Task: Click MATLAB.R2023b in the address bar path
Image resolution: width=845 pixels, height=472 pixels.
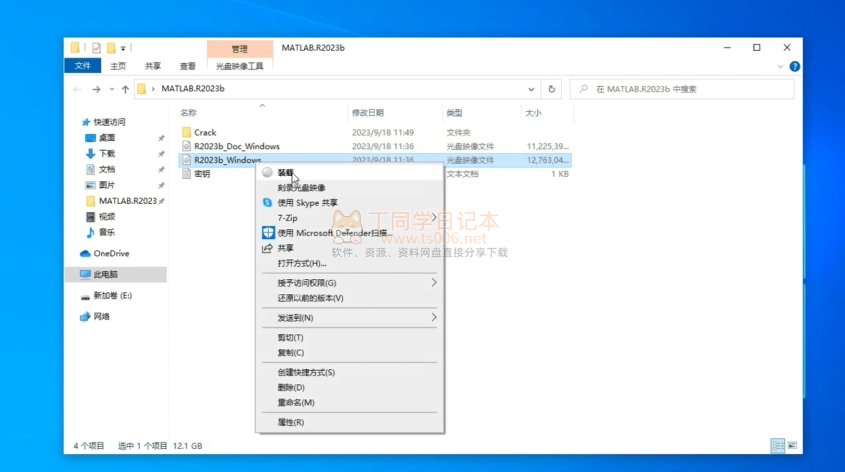Action: click(x=193, y=89)
